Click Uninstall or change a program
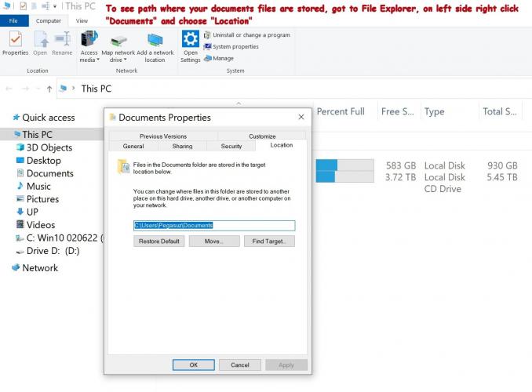Viewport: 532px width, 392px height. pos(247,35)
